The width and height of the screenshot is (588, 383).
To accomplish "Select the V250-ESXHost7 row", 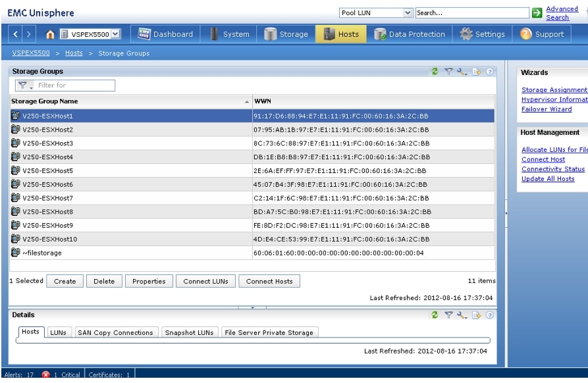I will click(252, 198).
